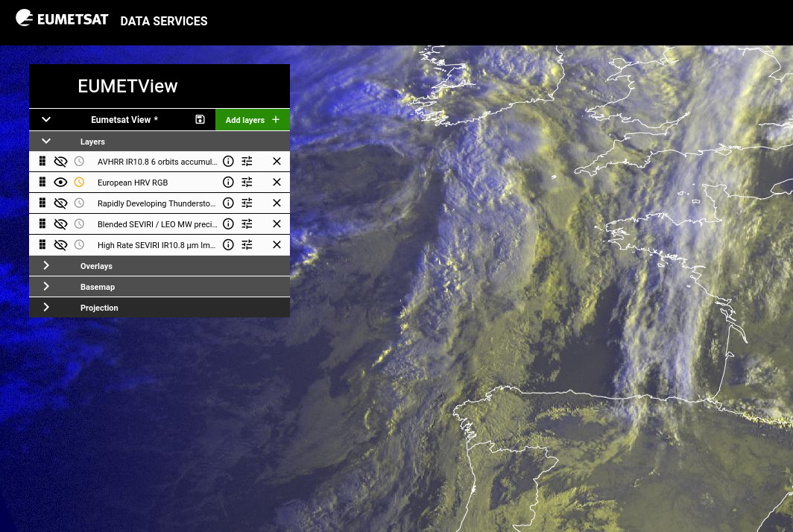The image size is (793, 532).
Task: Collapse the Eumetsat View panel chevron
Action: click(46, 119)
